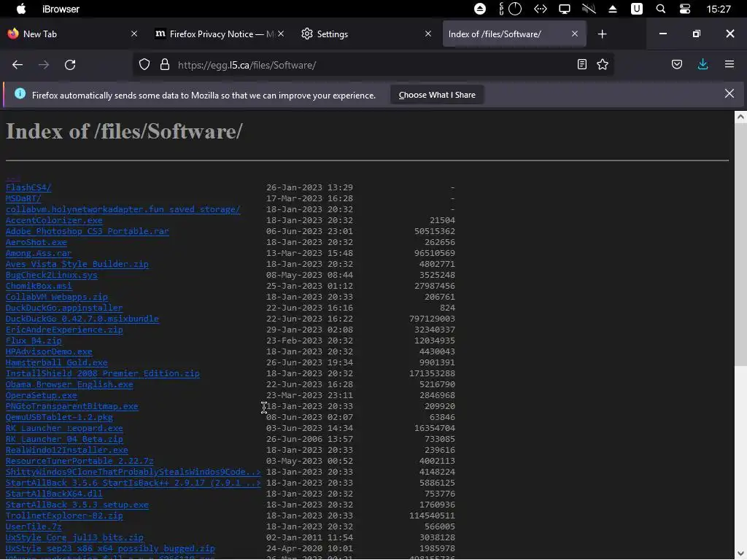Click the muted volume icon in menu bar
The width and height of the screenshot is (747, 560).
point(589,9)
